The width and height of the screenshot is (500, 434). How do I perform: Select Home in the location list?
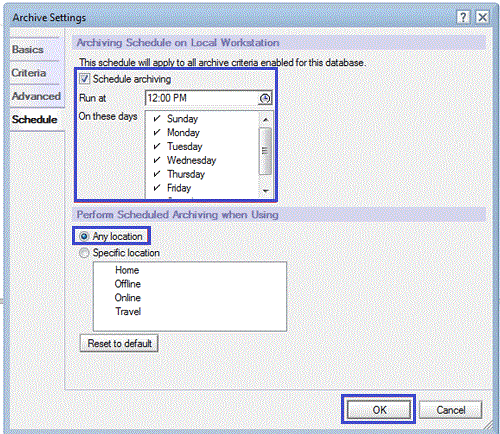coord(127,270)
